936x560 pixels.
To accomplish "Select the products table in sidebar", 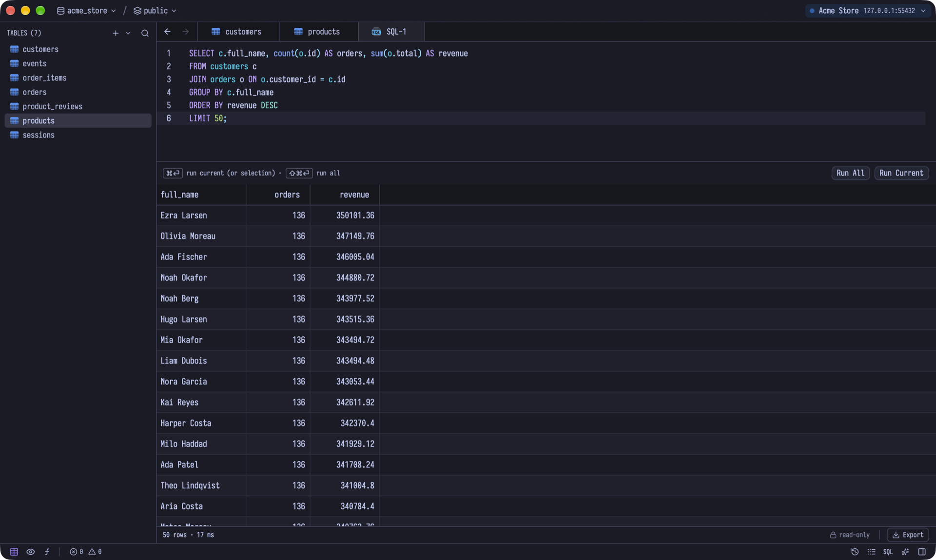I will click(78, 121).
